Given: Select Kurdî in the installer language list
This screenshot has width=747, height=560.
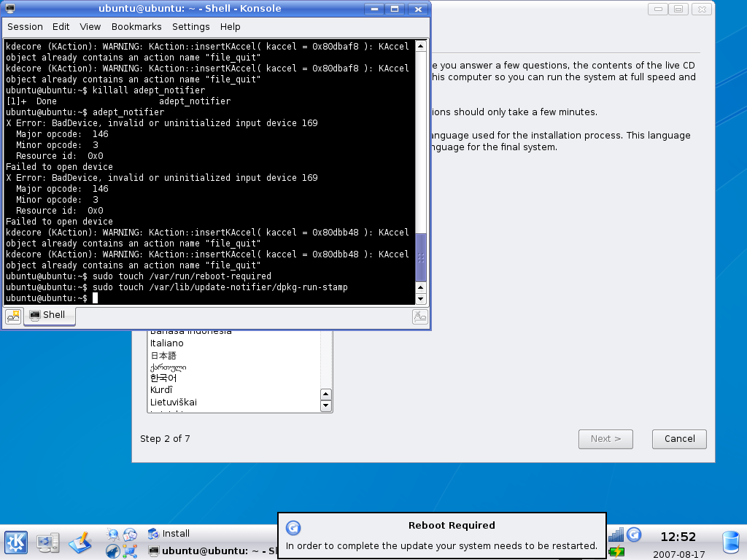Looking at the screenshot, I should [x=161, y=390].
